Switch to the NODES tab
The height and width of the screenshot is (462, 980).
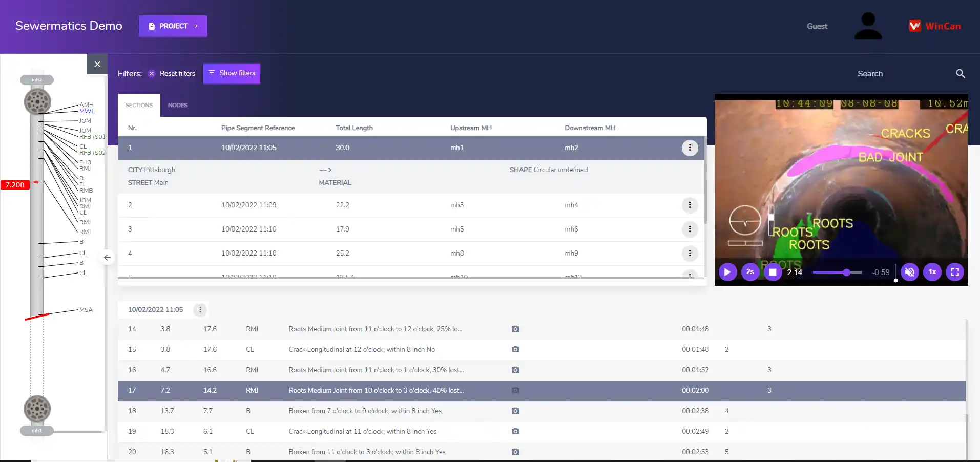[178, 105]
